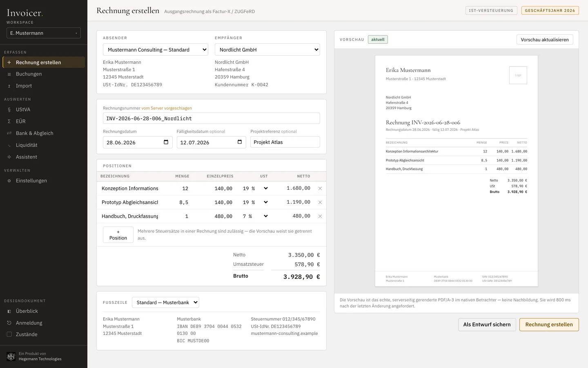588x368 pixels.
Task: Click the Import icon in sidebar
Action: [9, 86]
